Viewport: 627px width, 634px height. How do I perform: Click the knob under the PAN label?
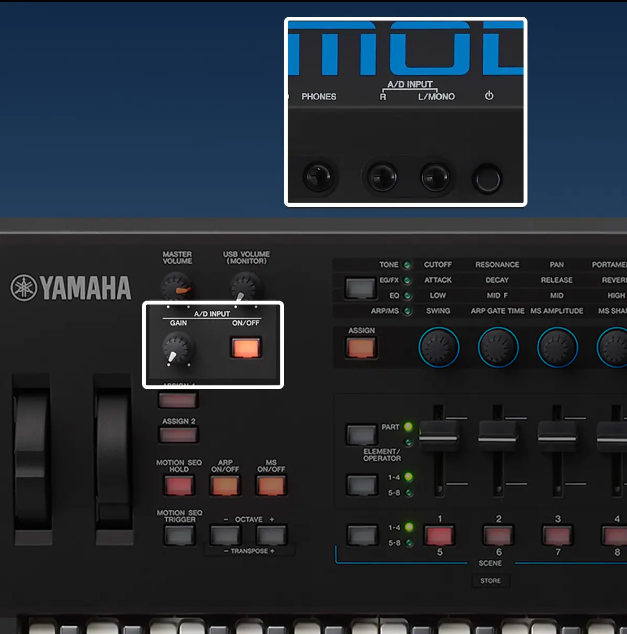pos(557,347)
